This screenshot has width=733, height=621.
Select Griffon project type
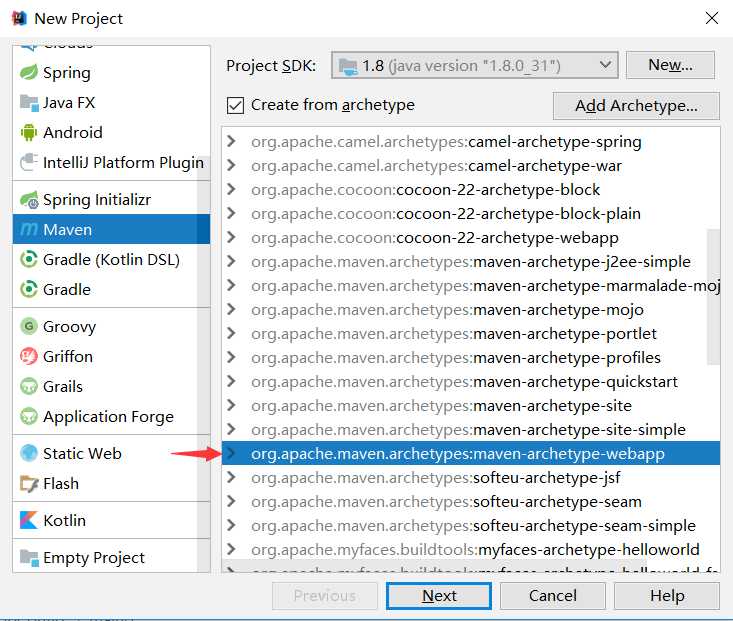tap(111, 356)
